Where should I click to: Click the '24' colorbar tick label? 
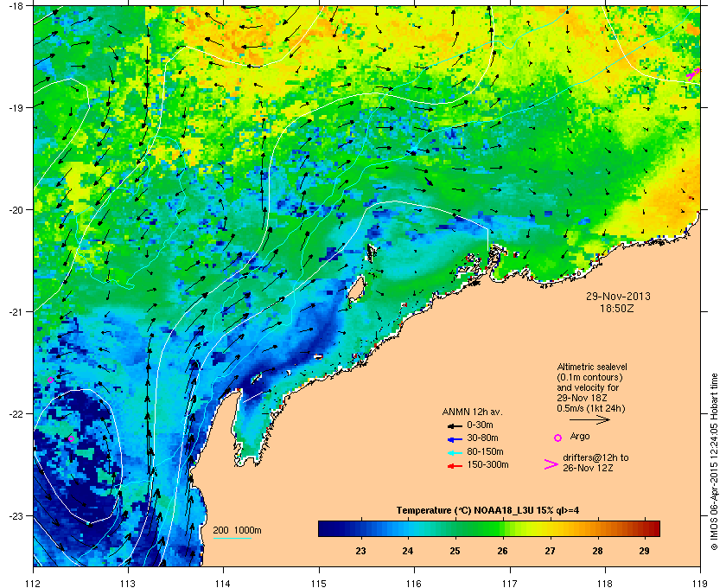click(408, 551)
